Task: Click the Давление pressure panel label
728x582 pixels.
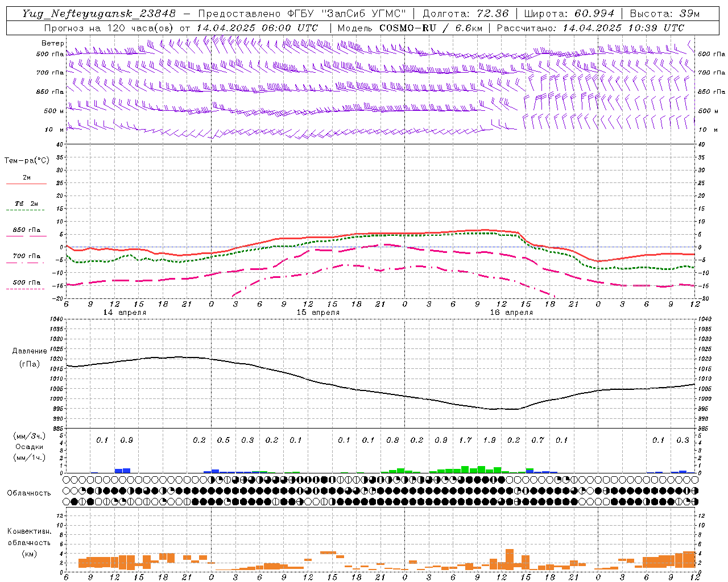Action: pyautogui.click(x=30, y=351)
